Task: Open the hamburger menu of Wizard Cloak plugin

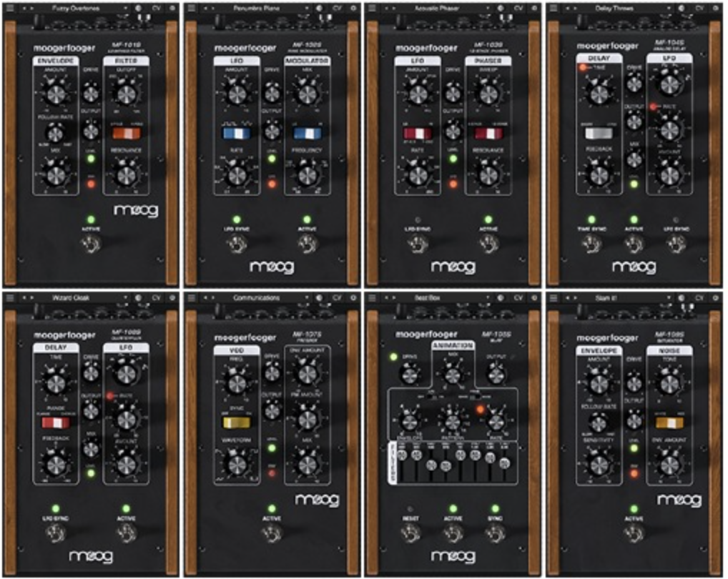Action: (x=10, y=297)
